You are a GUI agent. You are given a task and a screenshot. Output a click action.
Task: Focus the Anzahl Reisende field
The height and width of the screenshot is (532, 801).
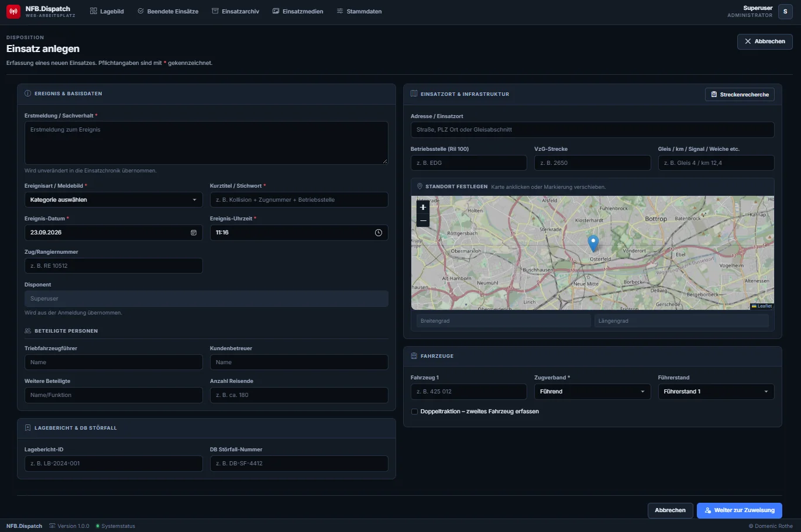(x=299, y=395)
